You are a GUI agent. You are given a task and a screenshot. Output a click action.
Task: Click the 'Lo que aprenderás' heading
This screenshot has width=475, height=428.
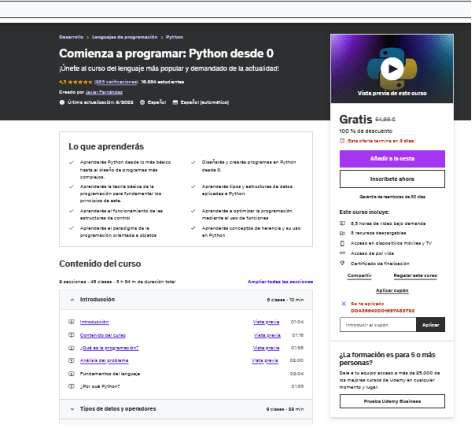tap(106, 147)
